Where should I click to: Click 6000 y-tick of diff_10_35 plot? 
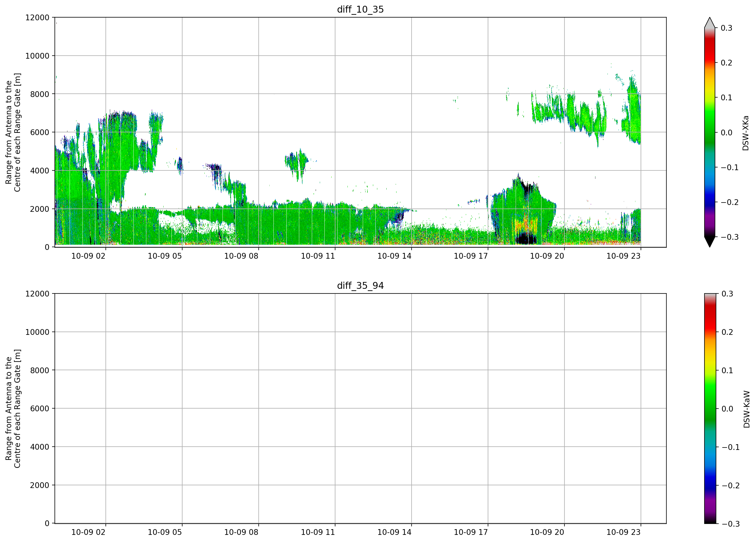pyautogui.click(x=40, y=132)
